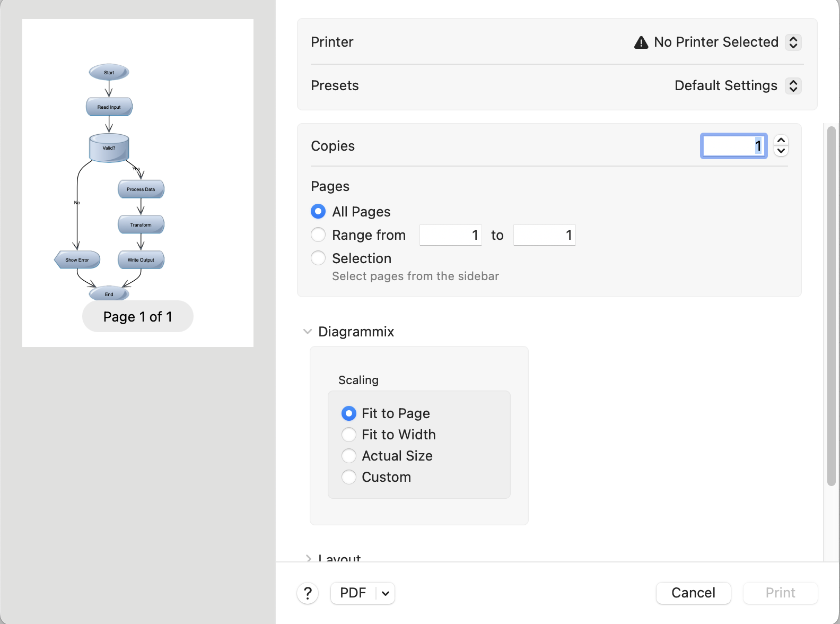Choose Custom scaling option
The height and width of the screenshot is (624, 840).
[x=349, y=477]
